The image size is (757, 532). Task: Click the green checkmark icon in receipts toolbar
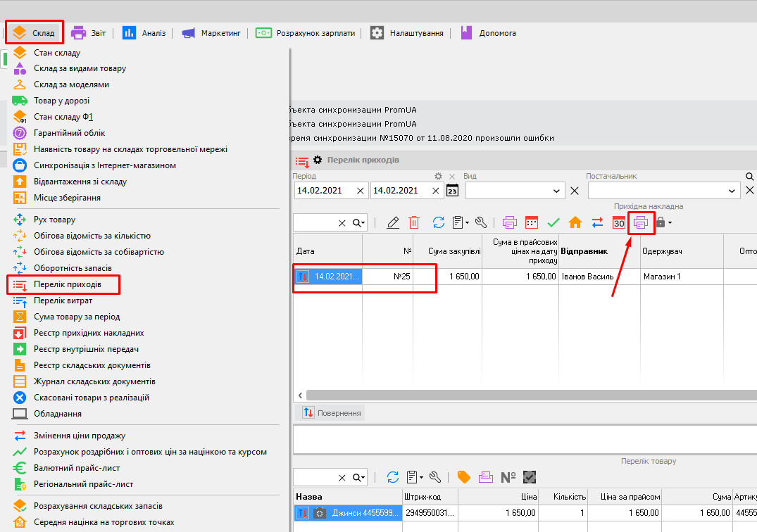pos(553,222)
